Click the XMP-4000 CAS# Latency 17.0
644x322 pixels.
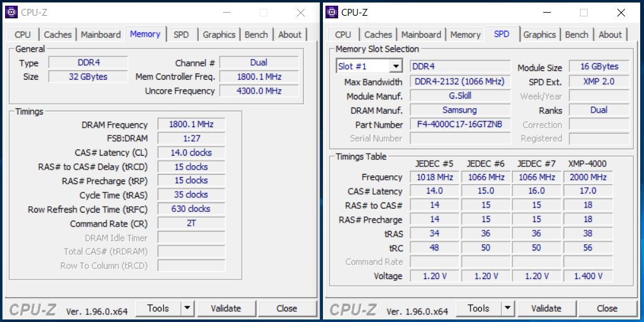click(x=588, y=191)
